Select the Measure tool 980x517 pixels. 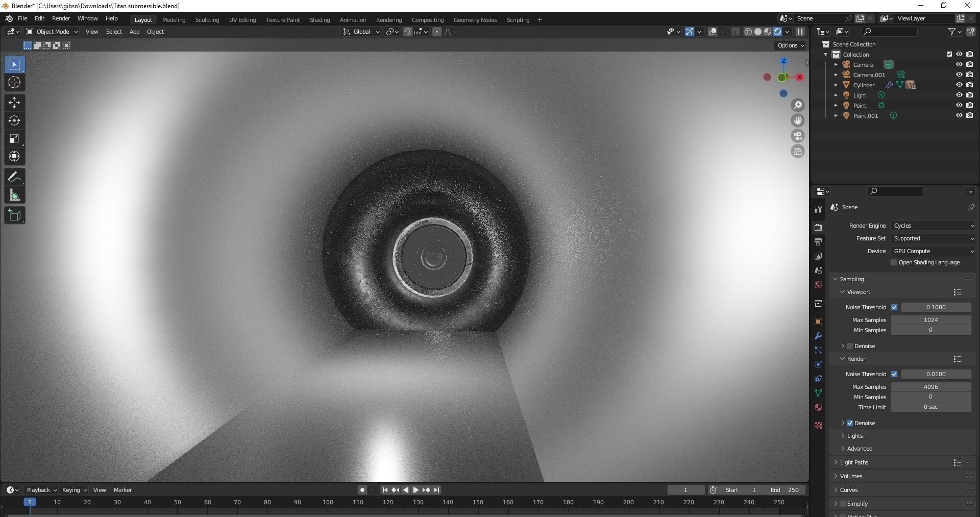[x=14, y=195]
